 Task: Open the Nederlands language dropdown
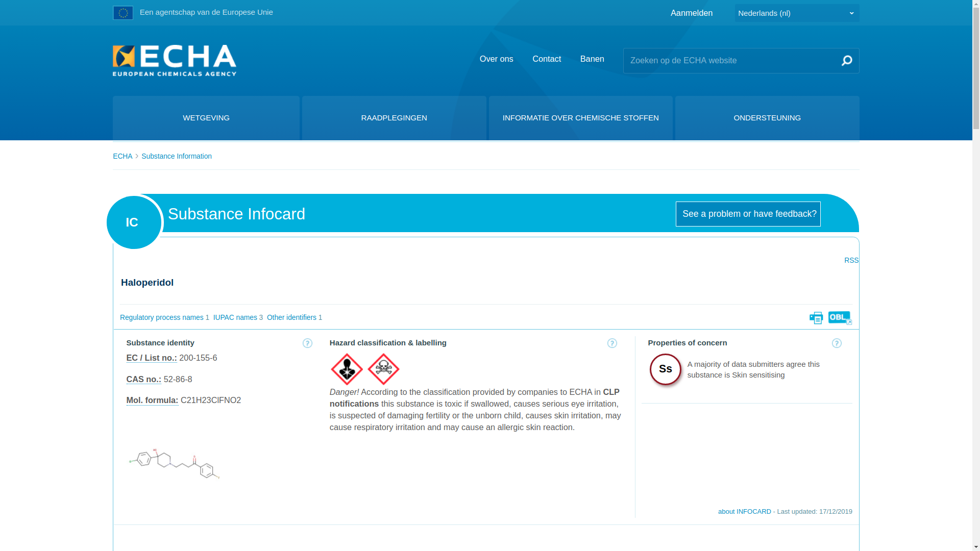796,13
